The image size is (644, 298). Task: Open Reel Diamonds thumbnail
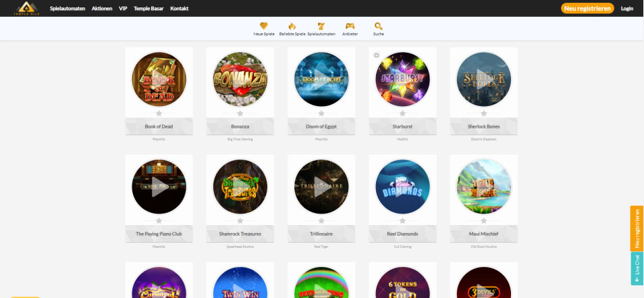pos(402,187)
